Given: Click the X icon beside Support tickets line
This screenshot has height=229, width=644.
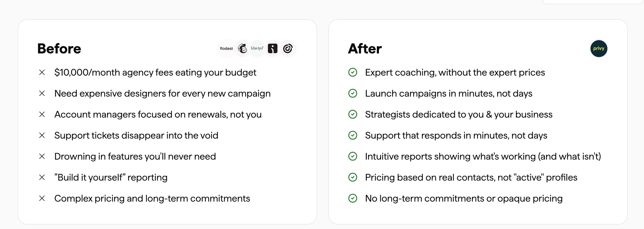Looking at the screenshot, I should click(x=42, y=135).
